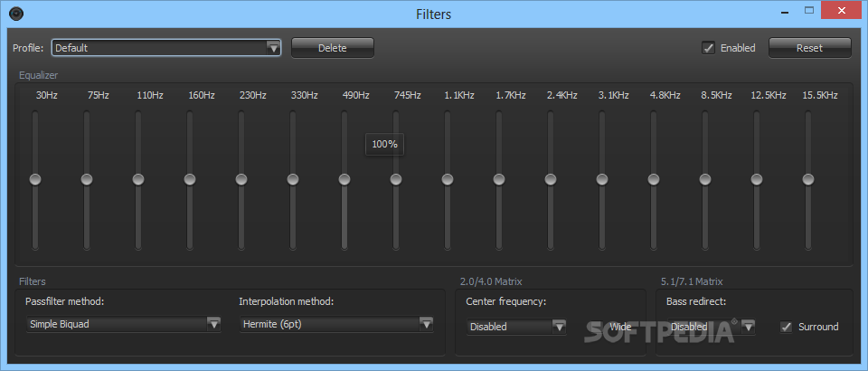Click the "Bass redirect:" label
868x371 pixels.
[696, 302]
